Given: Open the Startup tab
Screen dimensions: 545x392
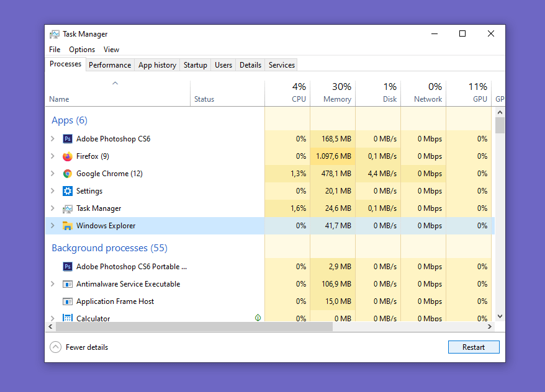Looking at the screenshot, I should click(196, 65).
